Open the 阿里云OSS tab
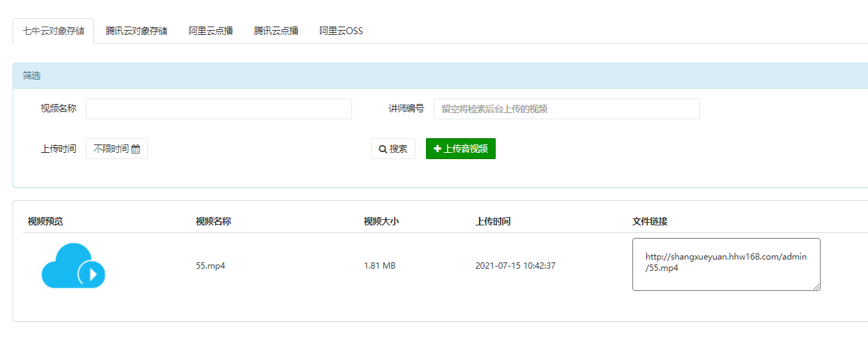The image size is (868, 351). point(341,31)
